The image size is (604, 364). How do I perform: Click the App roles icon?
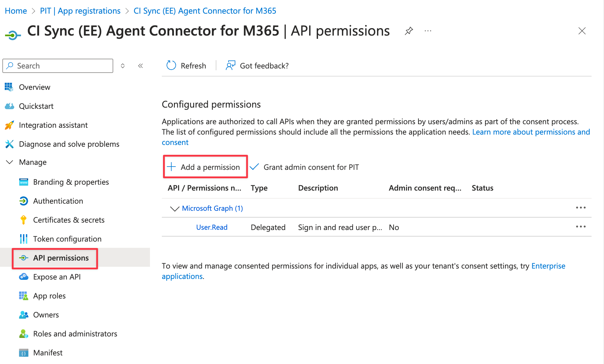[x=24, y=296]
